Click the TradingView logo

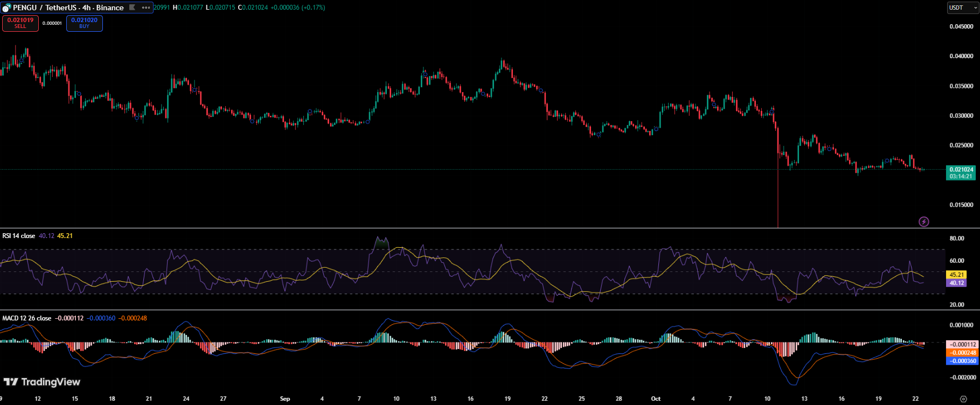42,382
